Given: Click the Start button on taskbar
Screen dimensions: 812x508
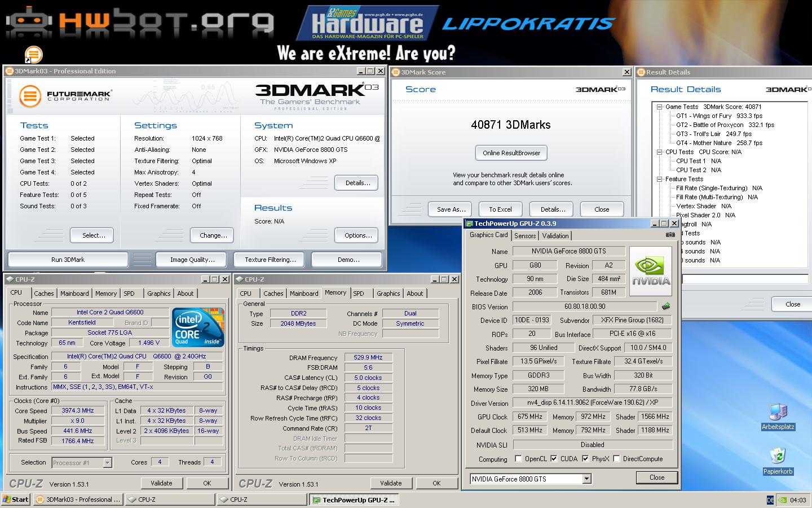Looking at the screenshot, I should click(16, 500).
